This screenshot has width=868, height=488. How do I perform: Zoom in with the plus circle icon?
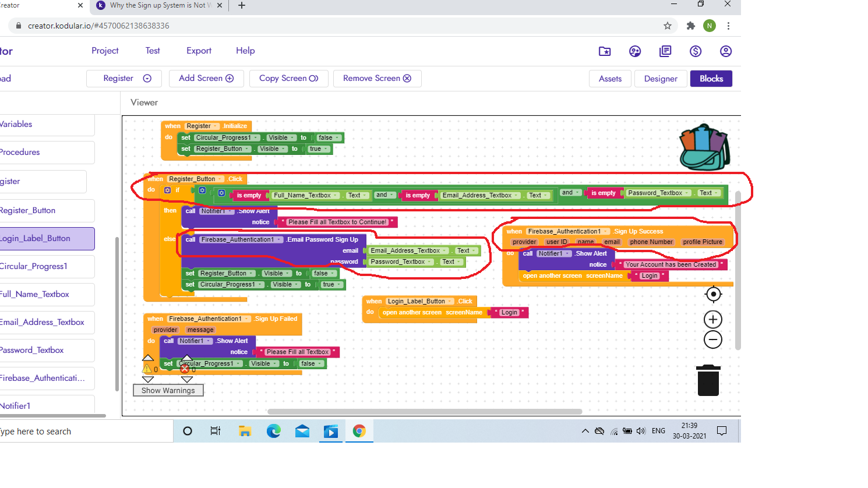713,319
